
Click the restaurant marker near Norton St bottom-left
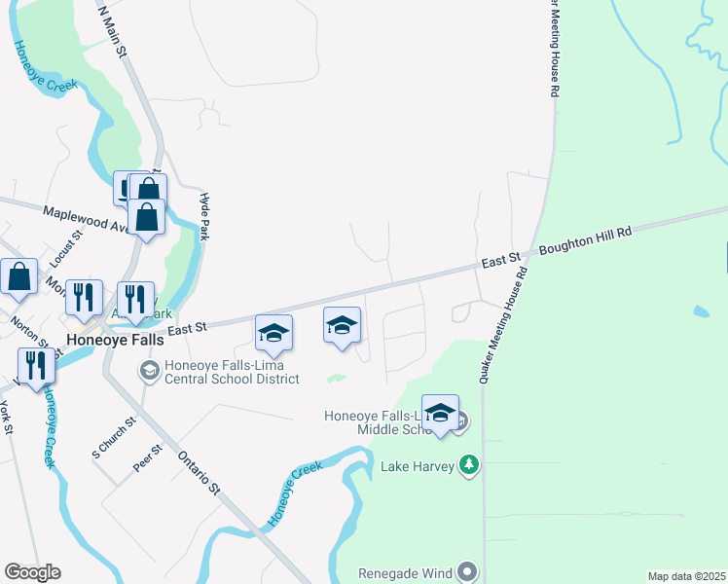(37, 368)
